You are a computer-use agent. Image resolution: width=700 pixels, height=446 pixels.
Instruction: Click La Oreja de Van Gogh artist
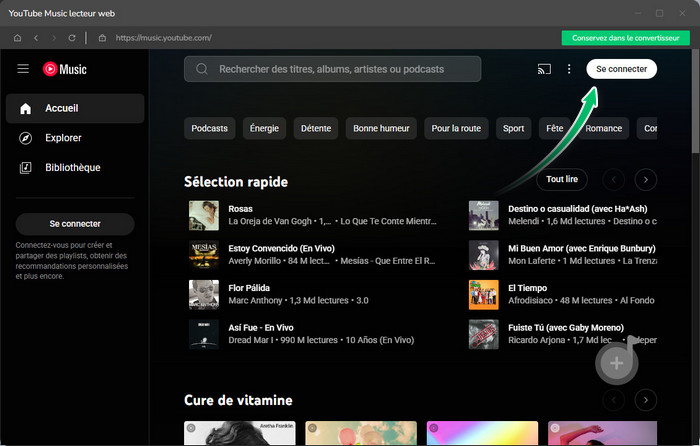pyautogui.click(x=270, y=221)
